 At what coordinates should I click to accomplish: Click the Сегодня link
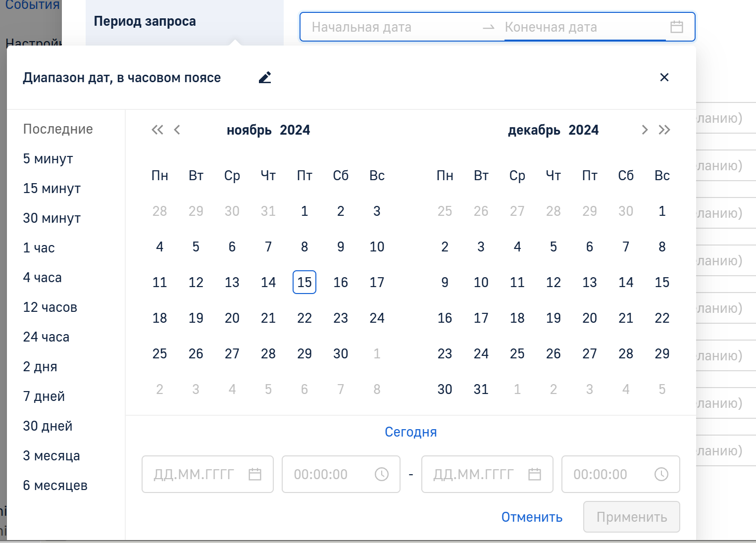coord(410,432)
